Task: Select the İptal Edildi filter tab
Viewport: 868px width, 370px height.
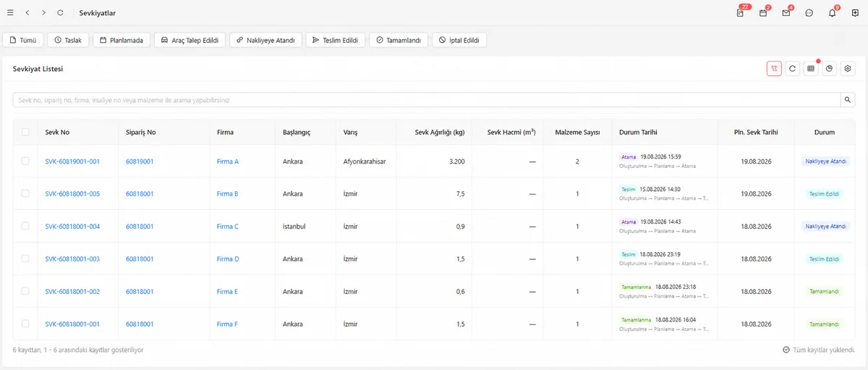Action: pos(459,41)
